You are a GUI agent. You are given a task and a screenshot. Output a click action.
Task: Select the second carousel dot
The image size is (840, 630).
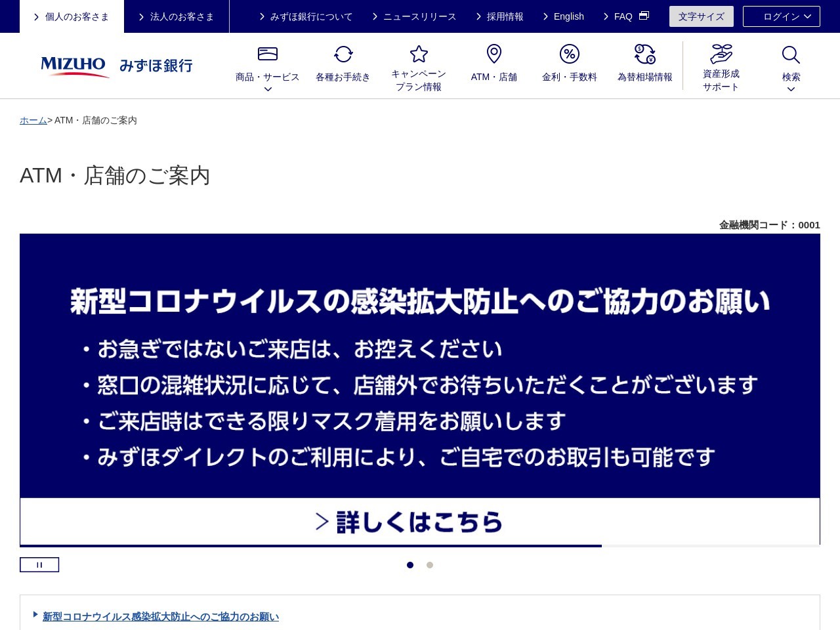click(430, 565)
